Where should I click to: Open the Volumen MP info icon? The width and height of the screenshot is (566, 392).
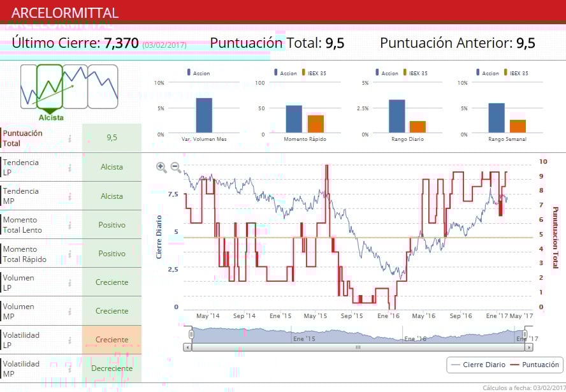(69, 311)
